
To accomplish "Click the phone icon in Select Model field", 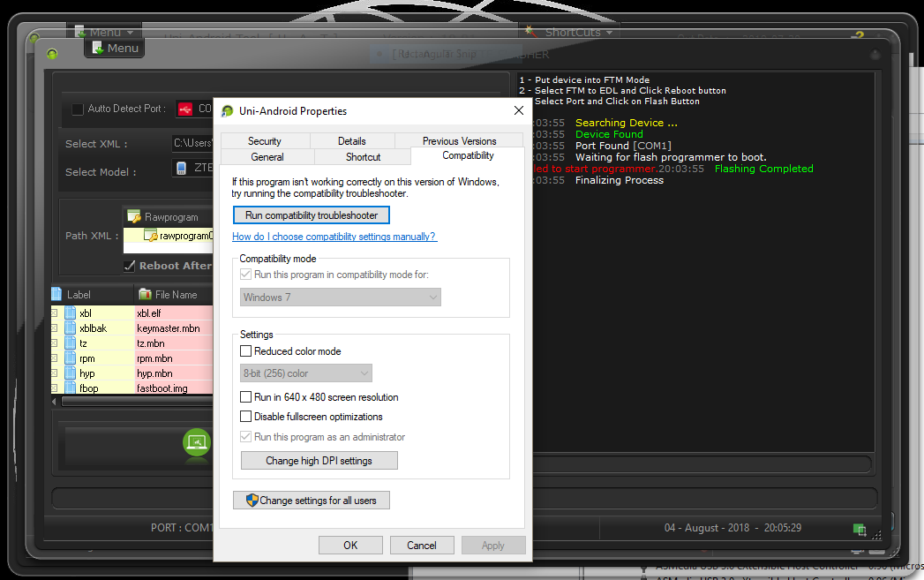I will tap(182, 168).
